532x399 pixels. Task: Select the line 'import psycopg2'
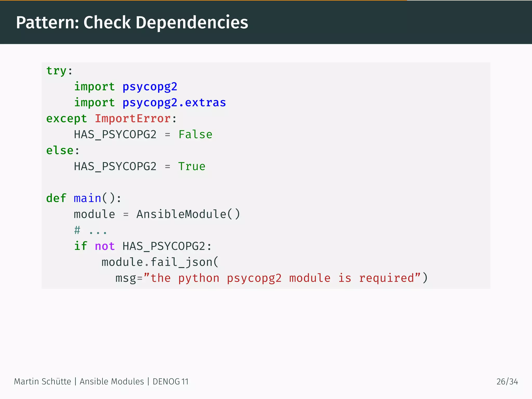pos(125,87)
